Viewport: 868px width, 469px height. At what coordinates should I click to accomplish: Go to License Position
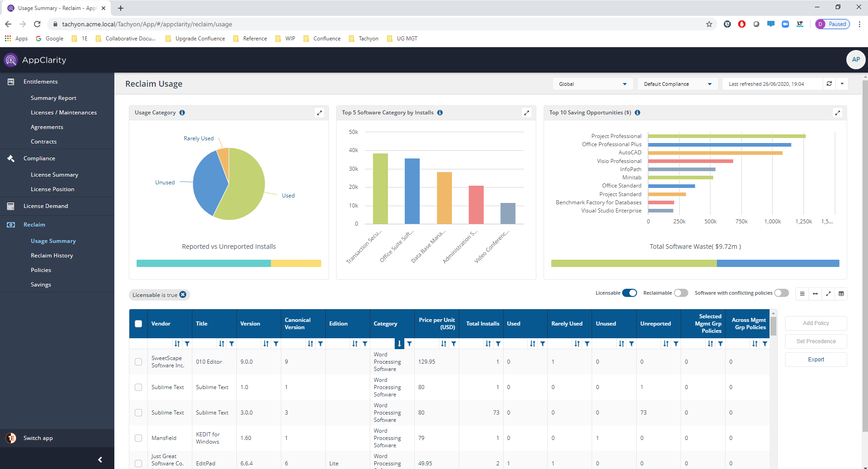tap(53, 189)
